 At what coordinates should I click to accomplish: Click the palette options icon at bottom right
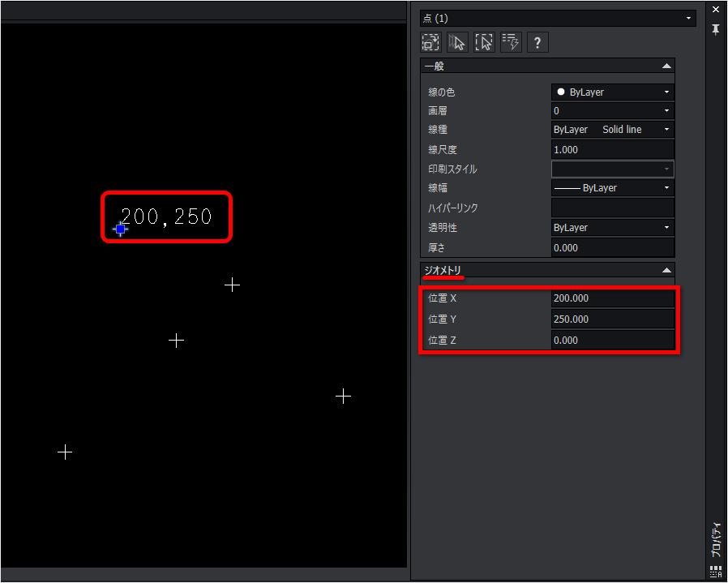pyautogui.click(x=716, y=572)
